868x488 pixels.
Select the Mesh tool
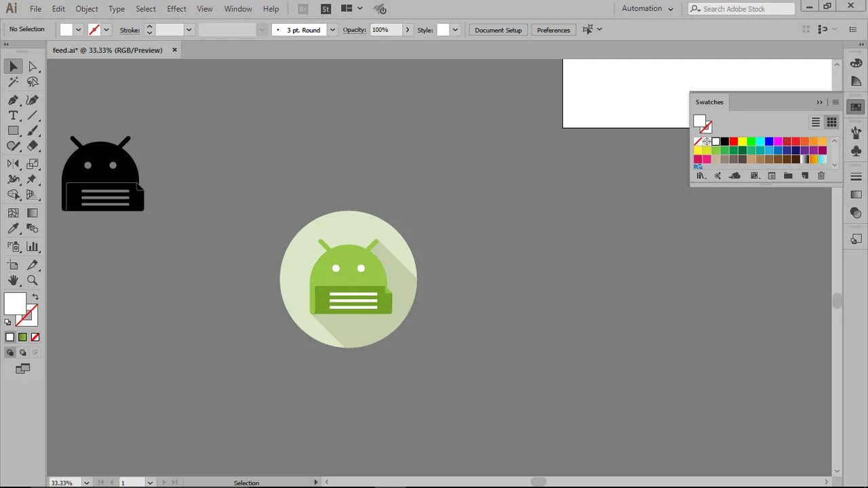point(14,213)
